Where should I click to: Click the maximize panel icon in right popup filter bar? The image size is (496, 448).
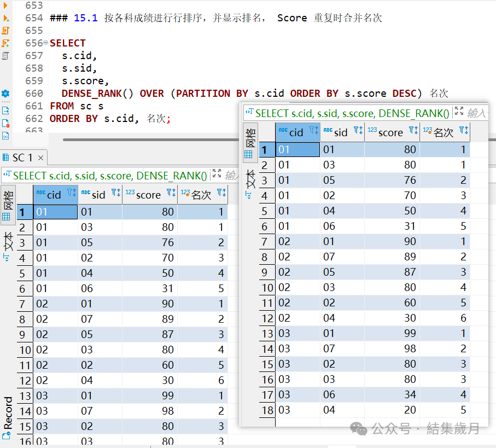(x=459, y=110)
